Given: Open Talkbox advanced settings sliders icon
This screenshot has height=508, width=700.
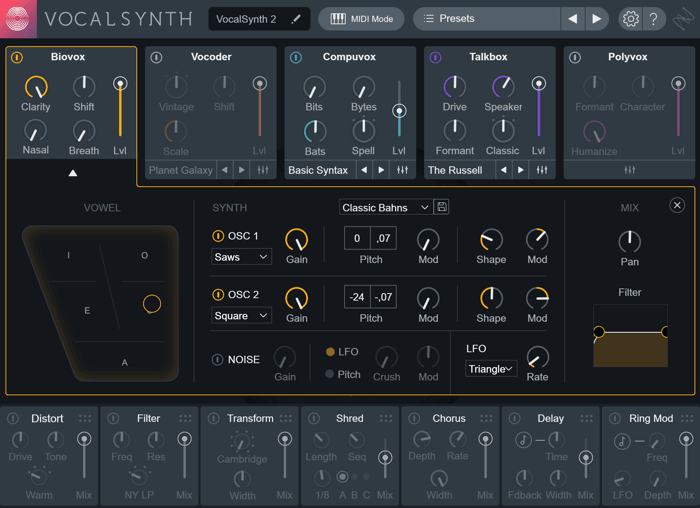Looking at the screenshot, I should [x=542, y=170].
